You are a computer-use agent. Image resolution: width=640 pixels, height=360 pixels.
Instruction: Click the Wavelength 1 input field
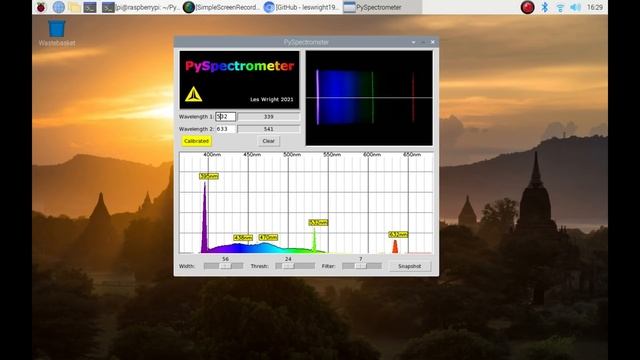tap(226, 117)
